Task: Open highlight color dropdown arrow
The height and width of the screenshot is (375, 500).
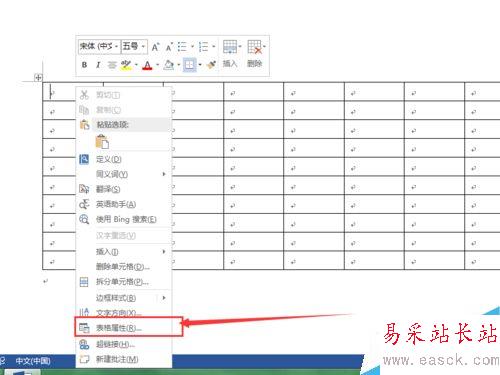Action: pyautogui.click(x=136, y=65)
